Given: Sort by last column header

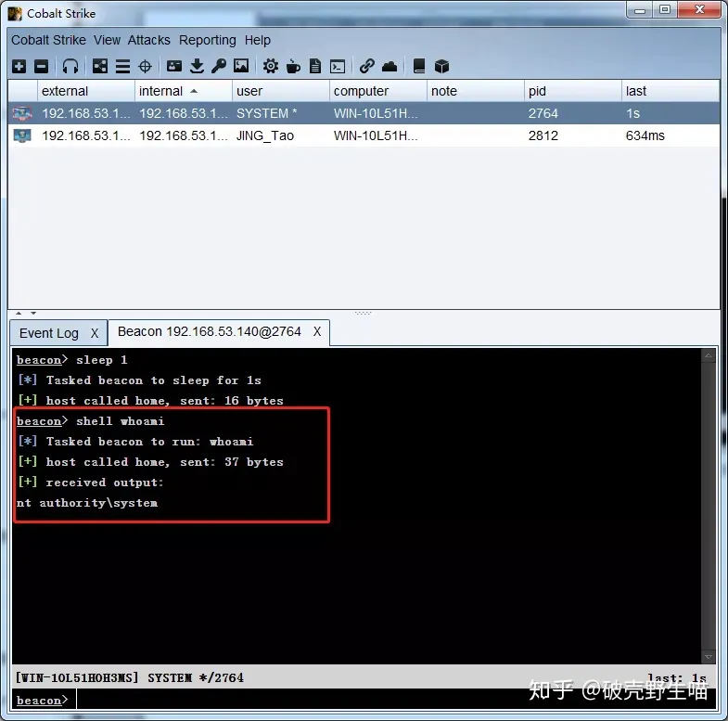Looking at the screenshot, I should (x=670, y=91).
